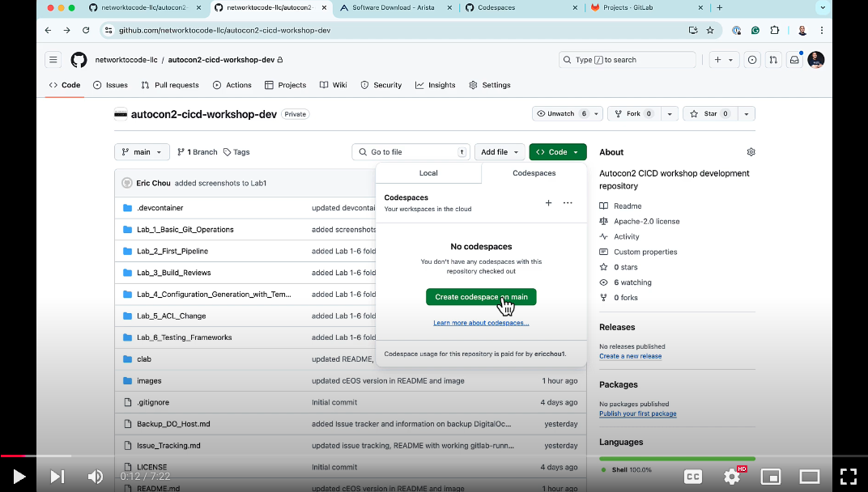Image resolution: width=868 pixels, height=492 pixels.
Task: Switch to Projects - GitLab browser tab
Action: pos(648,8)
